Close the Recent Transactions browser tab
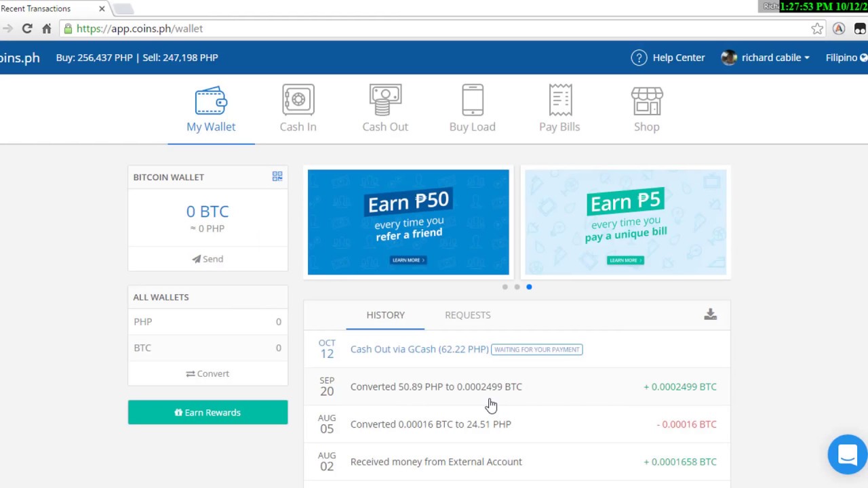Image resolution: width=868 pixels, height=488 pixels. pos(102,9)
